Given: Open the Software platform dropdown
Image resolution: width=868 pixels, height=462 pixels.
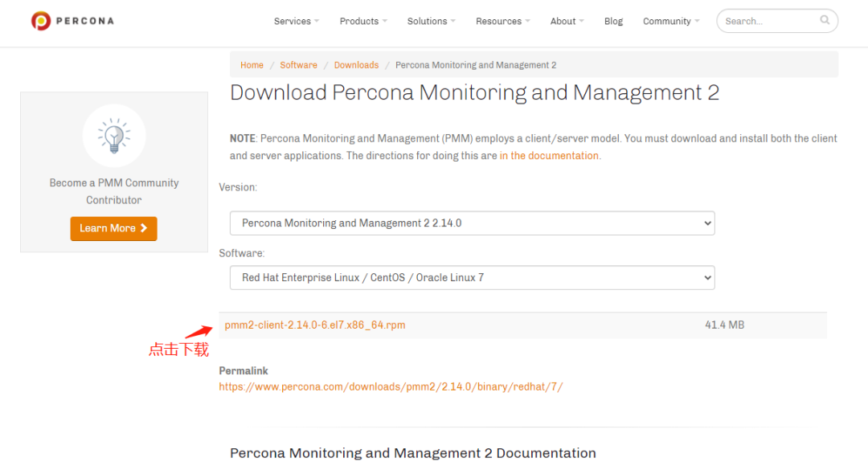Looking at the screenshot, I should click(473, 278).
